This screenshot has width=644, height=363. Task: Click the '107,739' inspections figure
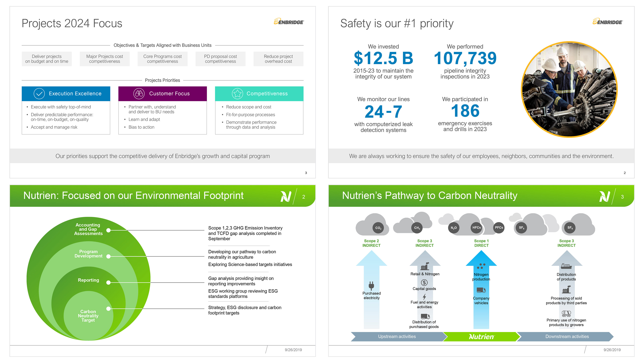pos(465,58)
